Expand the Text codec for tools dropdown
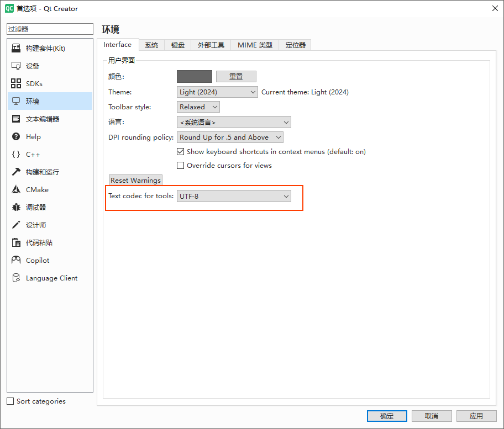The image size is (504, 429). point(234,196)
